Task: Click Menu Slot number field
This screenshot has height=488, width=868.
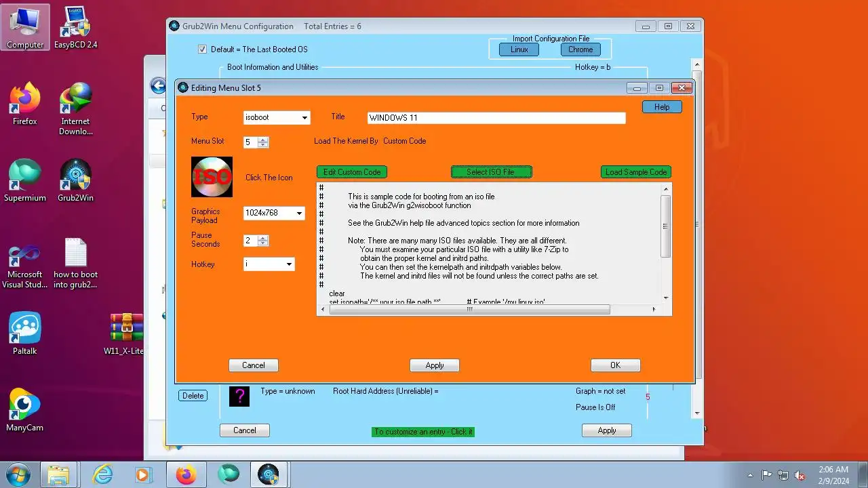Action: click(x=251, y=142)
